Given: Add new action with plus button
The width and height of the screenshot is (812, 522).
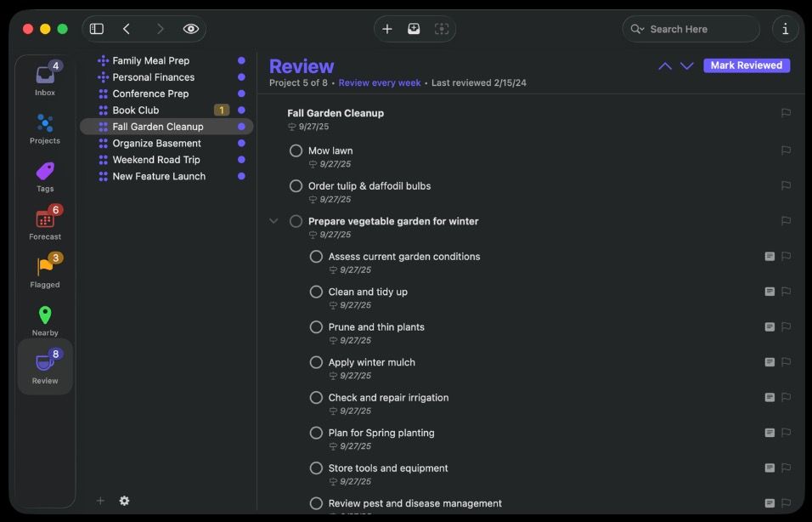Looking at the screenshot, I should click(386, 29).
